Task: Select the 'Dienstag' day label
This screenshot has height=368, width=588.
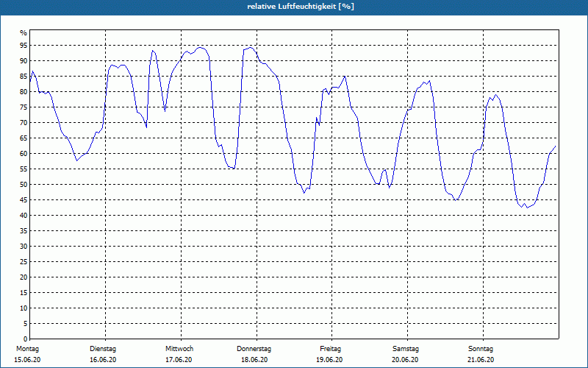Action: [103, 349]
